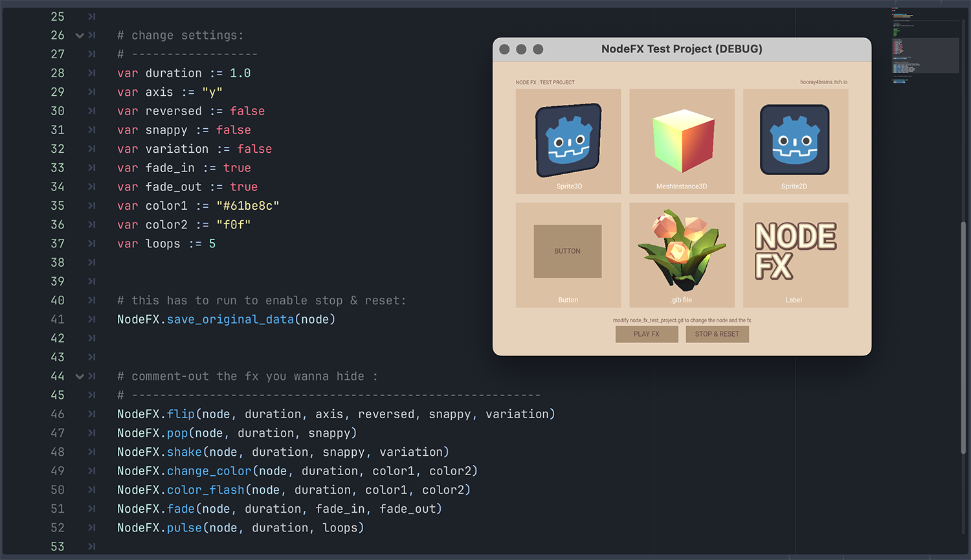Screen dimensions: 971x560
Task: Zoom the NodeFX Test Project window
Action: (x=538, y=49)
